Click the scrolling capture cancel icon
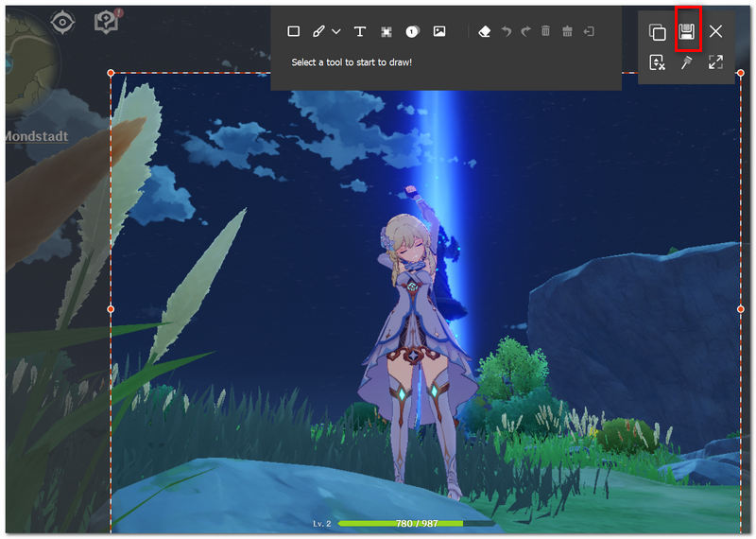This screenshot has height=539, width=756. pyautogui.click(x=657, y=62)
